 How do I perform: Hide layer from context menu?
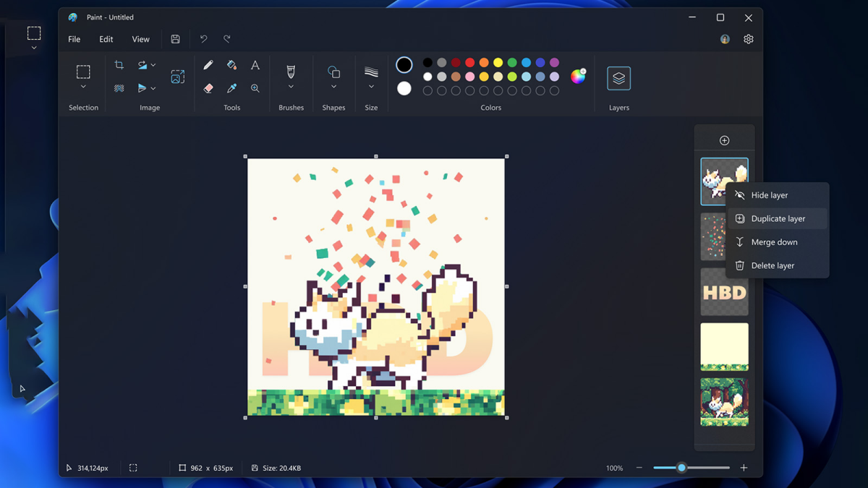(x=769, y=195)
